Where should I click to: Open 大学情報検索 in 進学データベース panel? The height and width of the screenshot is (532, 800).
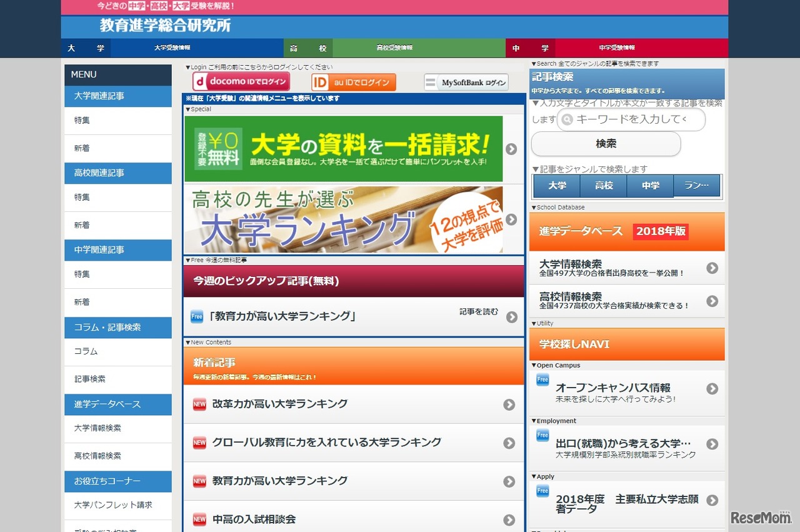[x=627, y=268]
